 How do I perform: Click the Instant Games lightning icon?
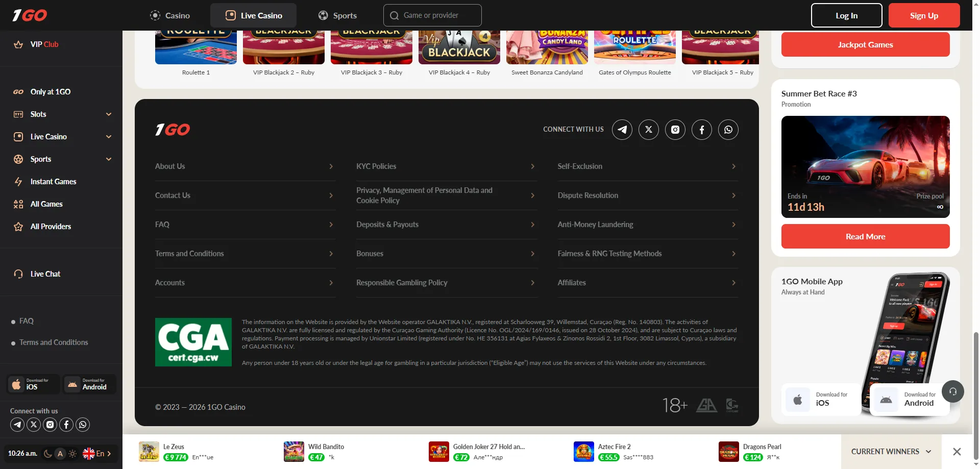coord(18,182)
